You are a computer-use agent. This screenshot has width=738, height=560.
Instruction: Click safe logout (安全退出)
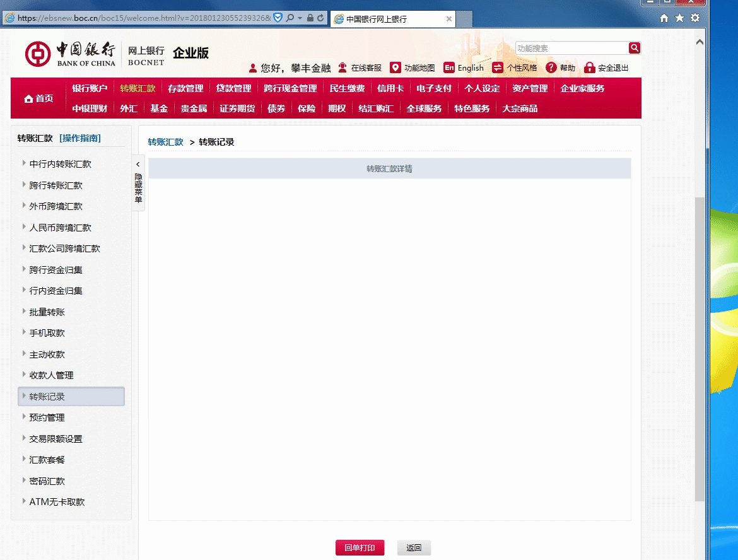point(606,68)
